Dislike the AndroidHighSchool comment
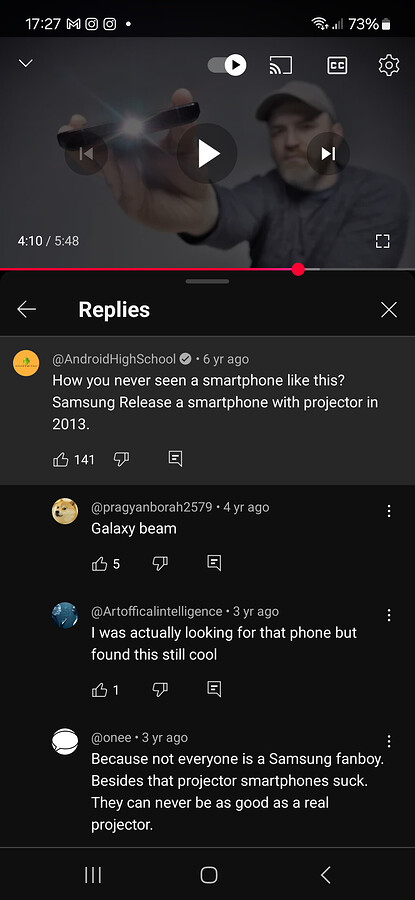The width and height of the screenshot is (415, 900). pyautogui.click(x=121, y=459)
